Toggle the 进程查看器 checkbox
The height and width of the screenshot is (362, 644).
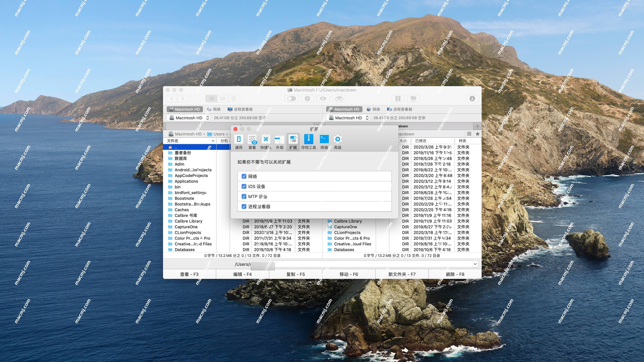244,206
